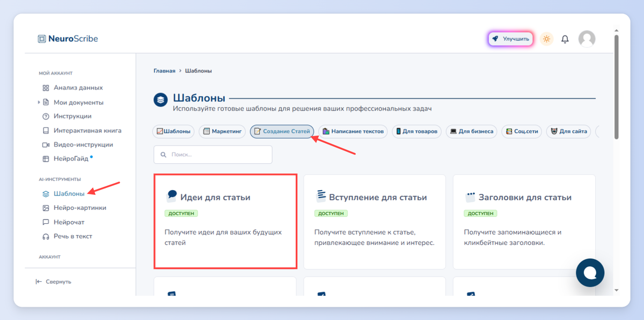Click the Шаблоны breadcrumb

(199, 70)
